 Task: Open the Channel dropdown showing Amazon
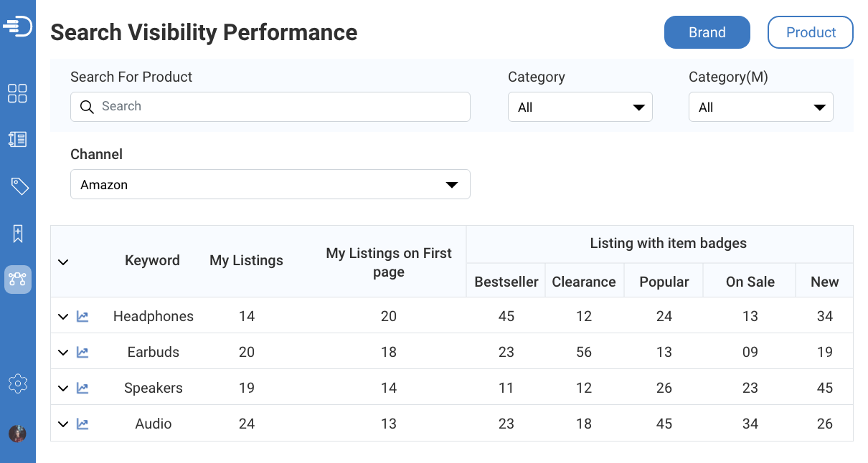point(270,184)
